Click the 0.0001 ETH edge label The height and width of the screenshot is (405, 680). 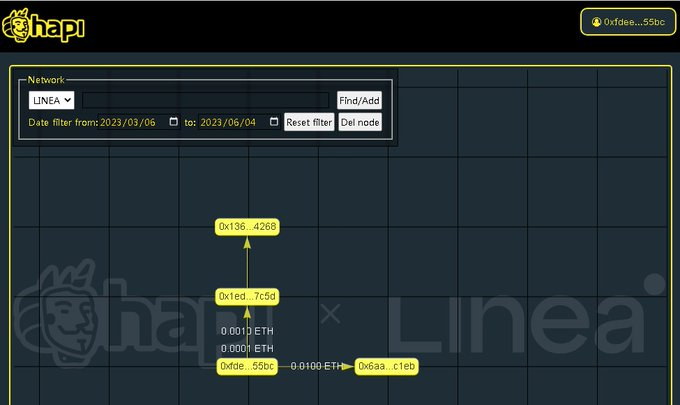(x=247, y=349)
